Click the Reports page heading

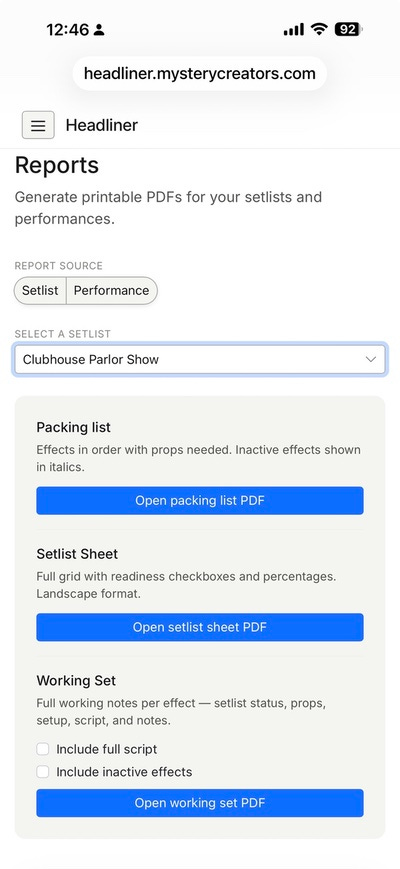(x=57, y=165)
